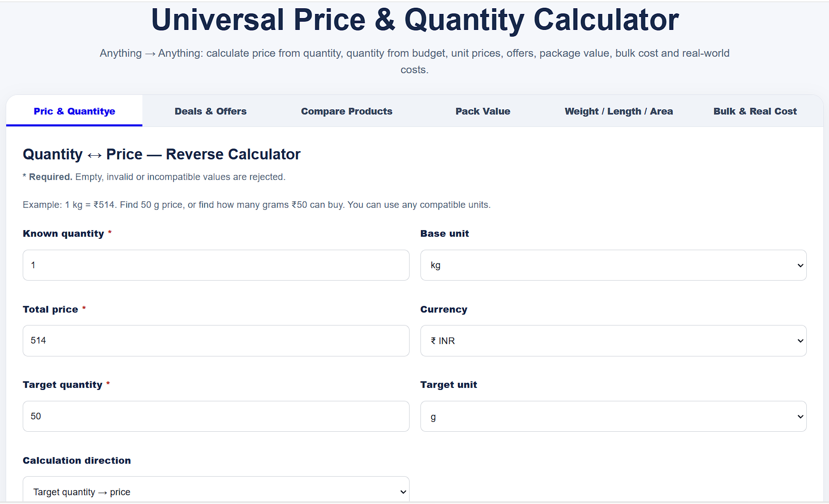
Task: Focus the Target quantity input containing 50
Action: (216, 416)
